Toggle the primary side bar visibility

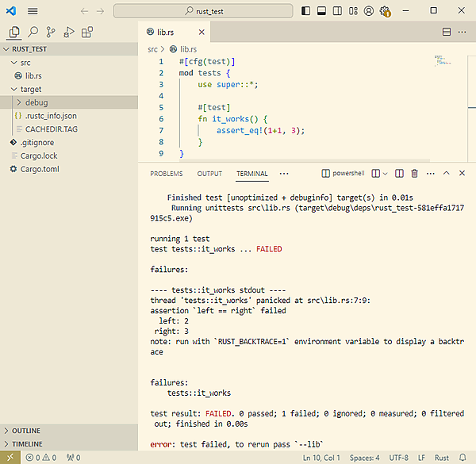click(x=307, y=11)
